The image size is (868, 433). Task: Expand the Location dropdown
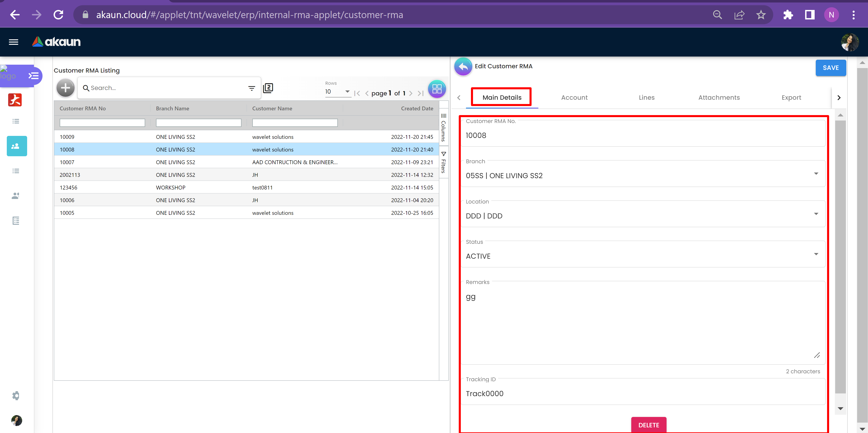(816, 214)
